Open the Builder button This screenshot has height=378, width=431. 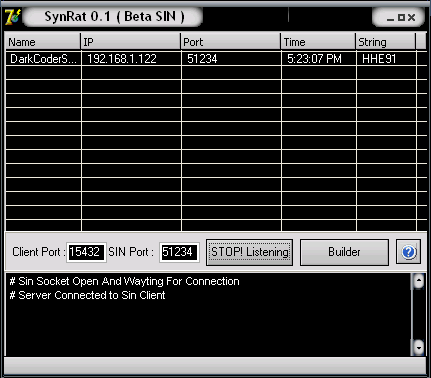click(x=344, y=252)
